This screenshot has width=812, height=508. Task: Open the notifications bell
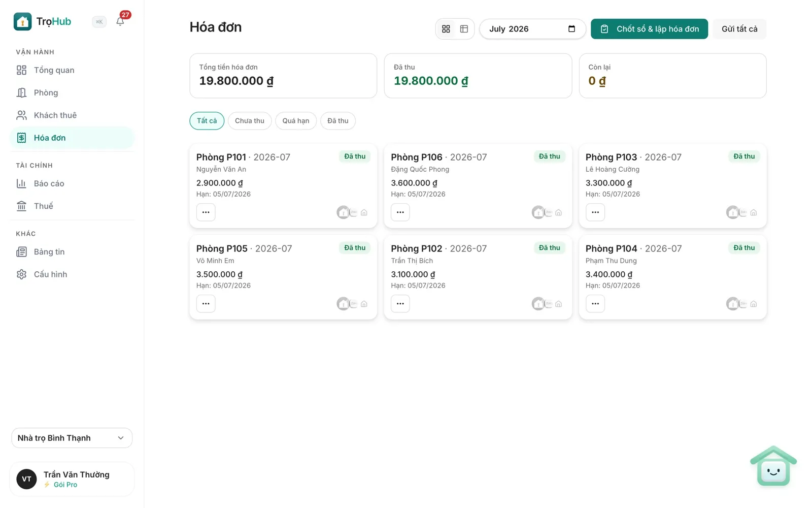point(120,21)
